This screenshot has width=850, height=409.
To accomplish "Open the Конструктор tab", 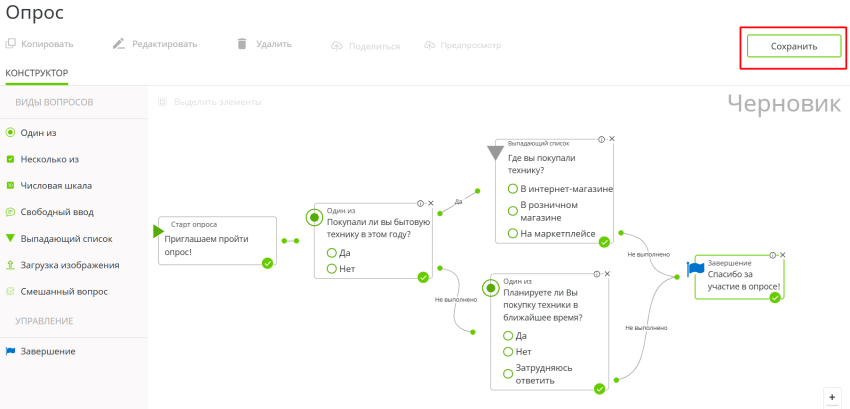I will click(x=37, y=73).
